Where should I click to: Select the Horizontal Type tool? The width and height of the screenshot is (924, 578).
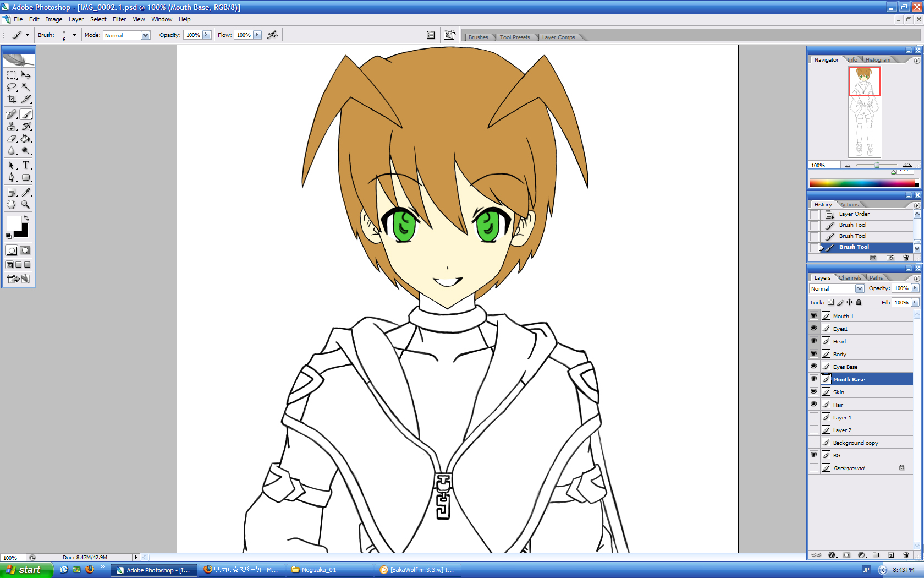[x=26, y=165]
